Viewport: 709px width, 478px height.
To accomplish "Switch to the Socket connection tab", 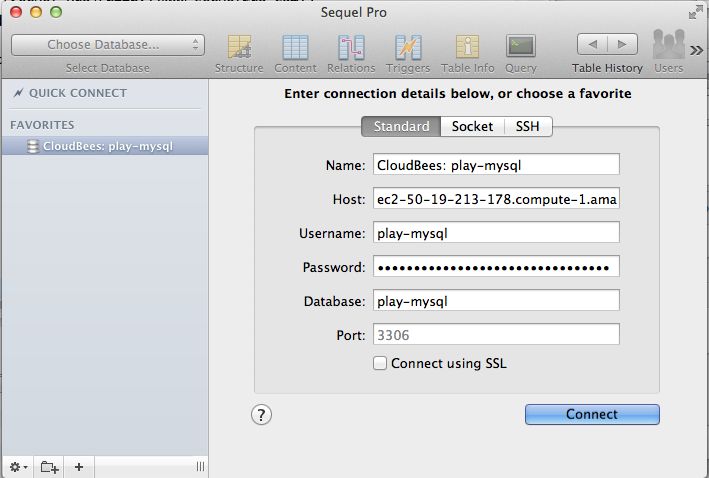I will [472, 126].
